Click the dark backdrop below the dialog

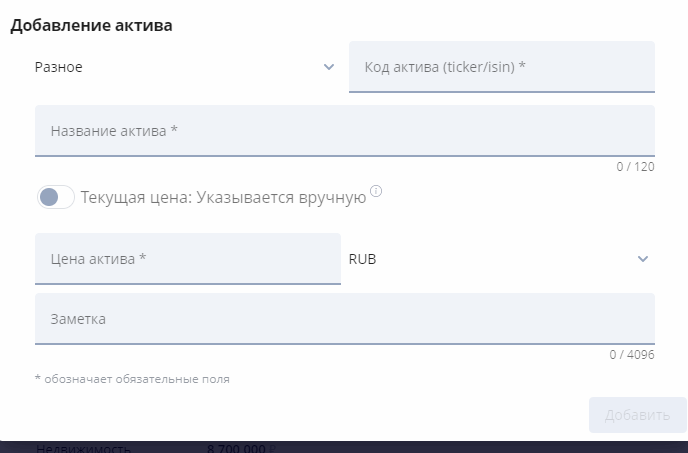point(450,447)
